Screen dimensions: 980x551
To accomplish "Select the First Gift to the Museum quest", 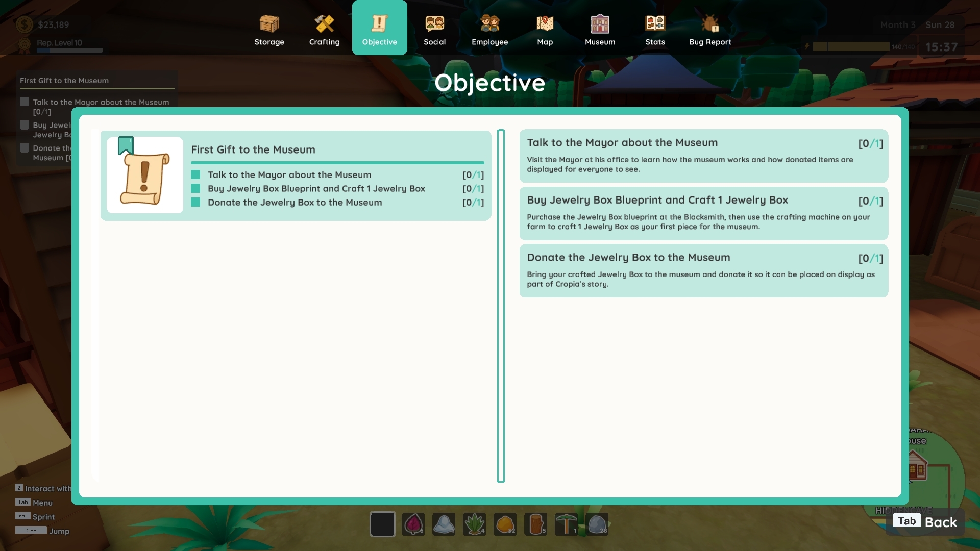I will point(296,176).
